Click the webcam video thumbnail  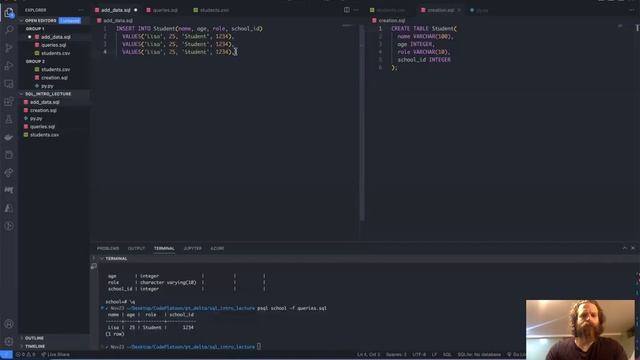[580, 329]
